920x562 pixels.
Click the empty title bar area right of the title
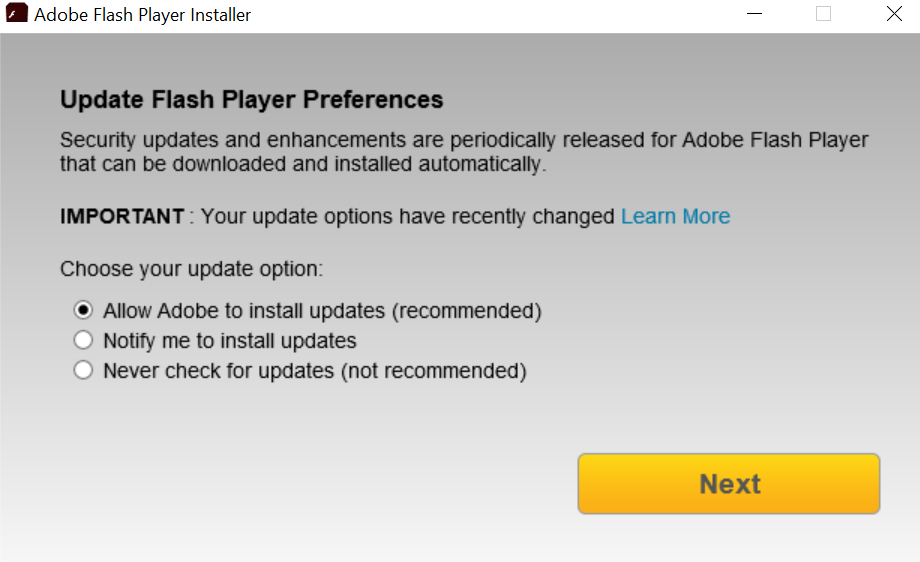500,15
